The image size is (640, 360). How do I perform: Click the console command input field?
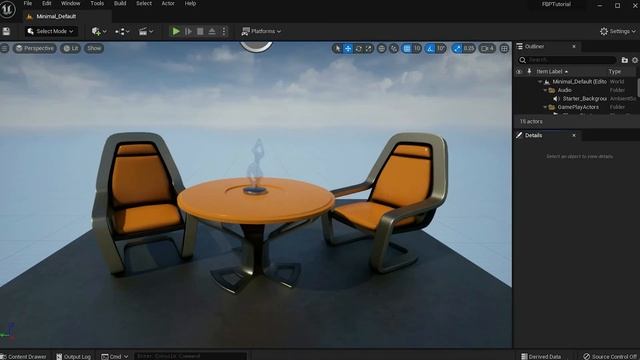191,356
